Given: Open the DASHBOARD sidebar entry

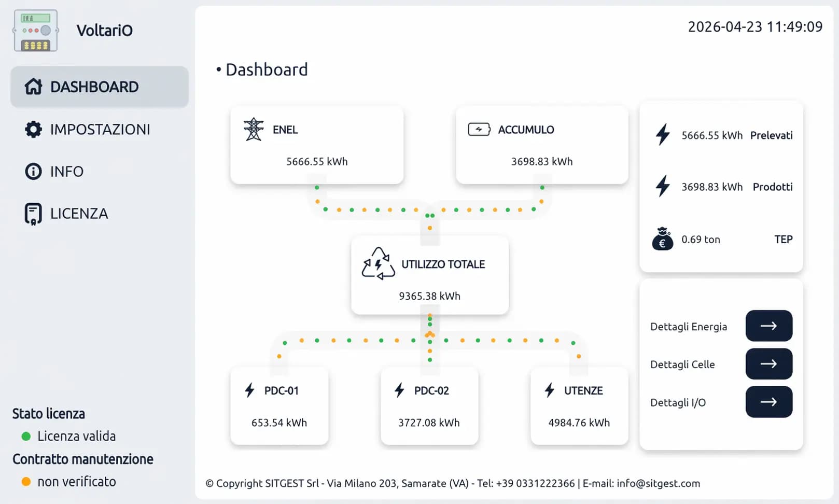Looking at the screenshot, I should (x=94, y=87).
